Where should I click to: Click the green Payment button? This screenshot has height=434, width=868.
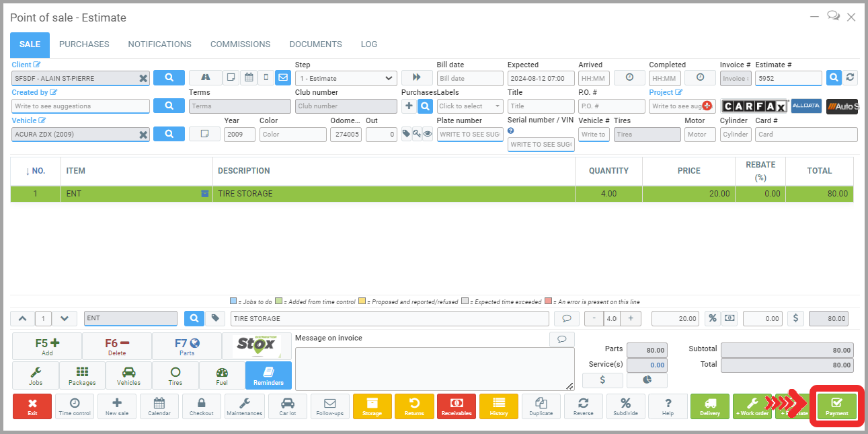pyautogui.click(x=836, y=406)
